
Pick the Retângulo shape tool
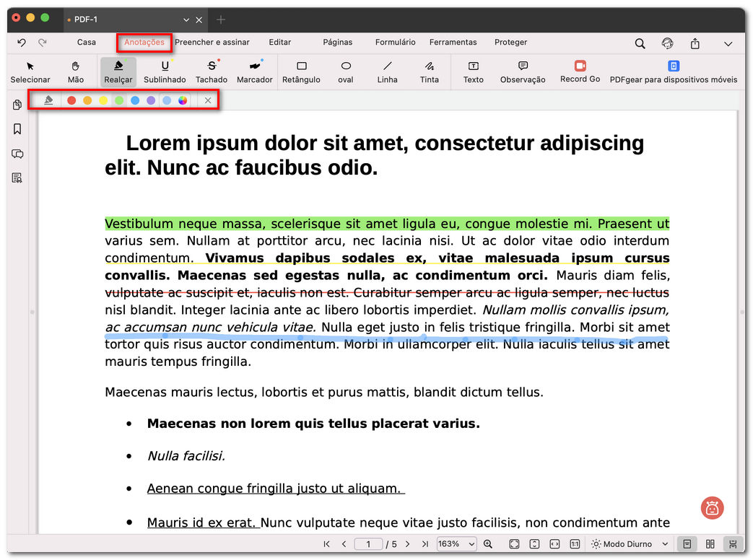[301, 71]
